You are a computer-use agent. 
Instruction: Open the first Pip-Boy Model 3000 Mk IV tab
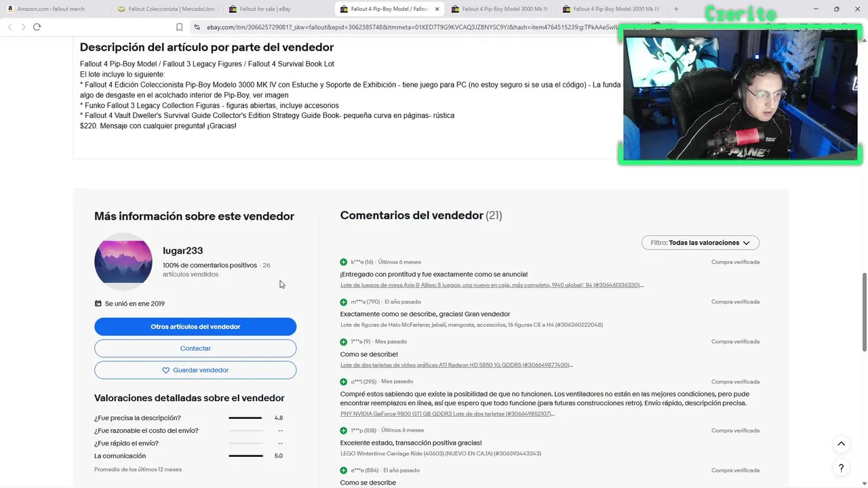(x=500, y=9)
